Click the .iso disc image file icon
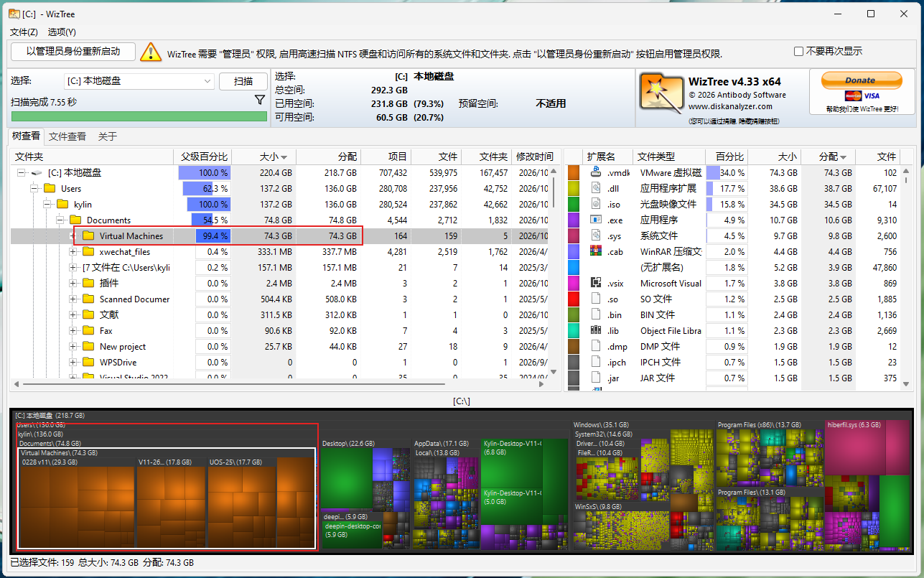Viewport: 924px width, 578px height. pos(596,204)
